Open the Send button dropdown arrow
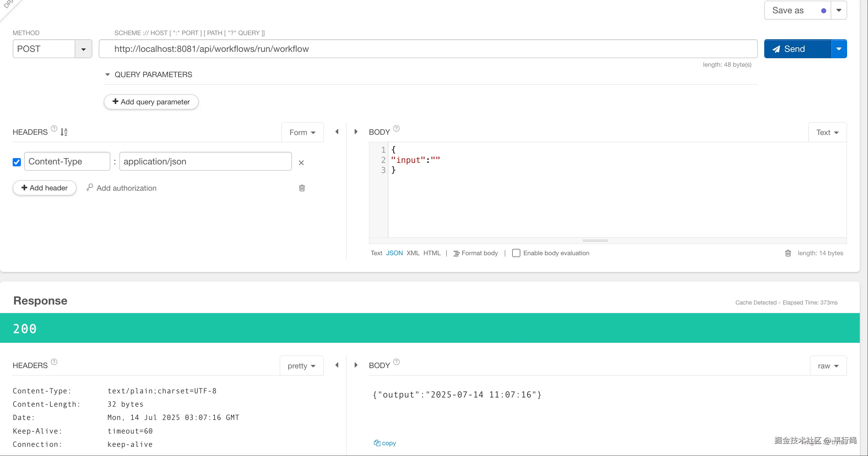The height and width of the screenshot is (456, 868). tap(839, 49)
